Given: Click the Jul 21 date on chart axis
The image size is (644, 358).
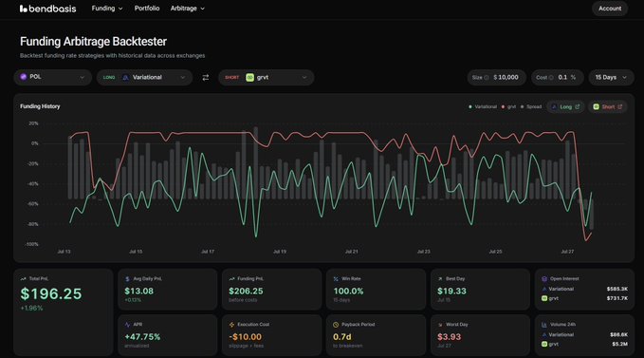Looking at the screenshot, I should pyautogui.click(x=352, y=251).
